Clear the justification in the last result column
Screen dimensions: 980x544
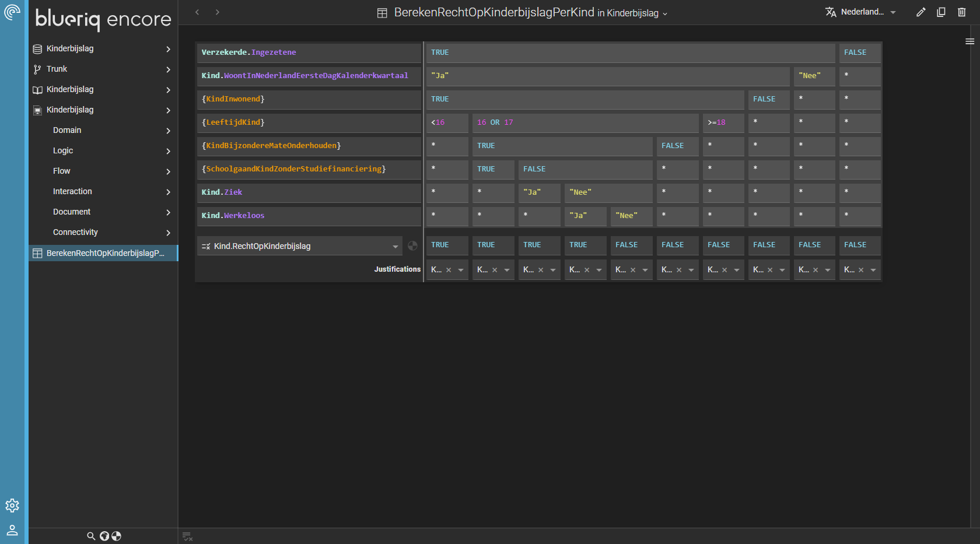pos(861,270)
